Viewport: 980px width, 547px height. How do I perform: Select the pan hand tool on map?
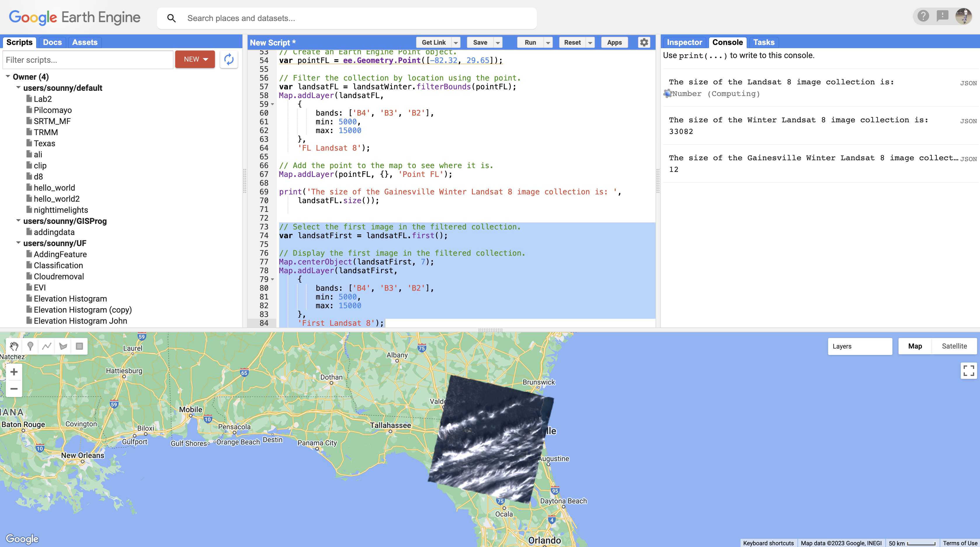(x=14, y=346)
